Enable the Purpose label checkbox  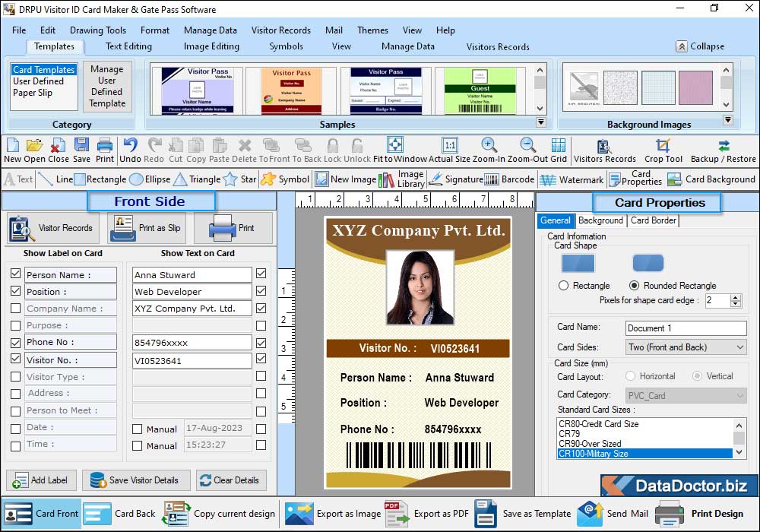point(15,325)
